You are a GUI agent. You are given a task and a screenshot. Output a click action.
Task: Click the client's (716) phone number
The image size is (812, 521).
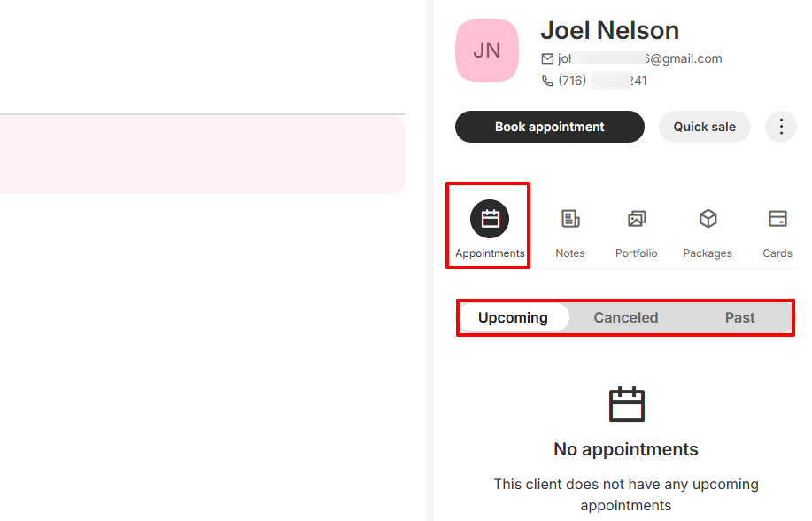tap(602, 81)
